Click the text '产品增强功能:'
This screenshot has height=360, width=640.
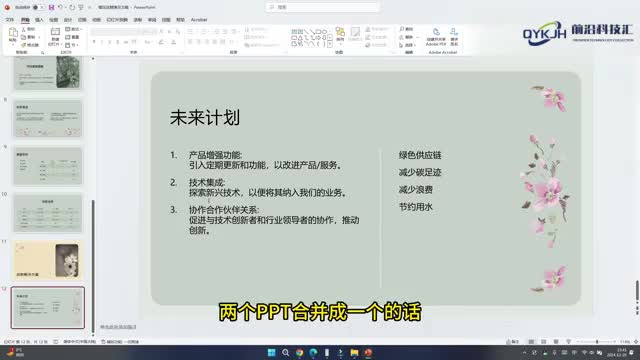click(216, 155)
